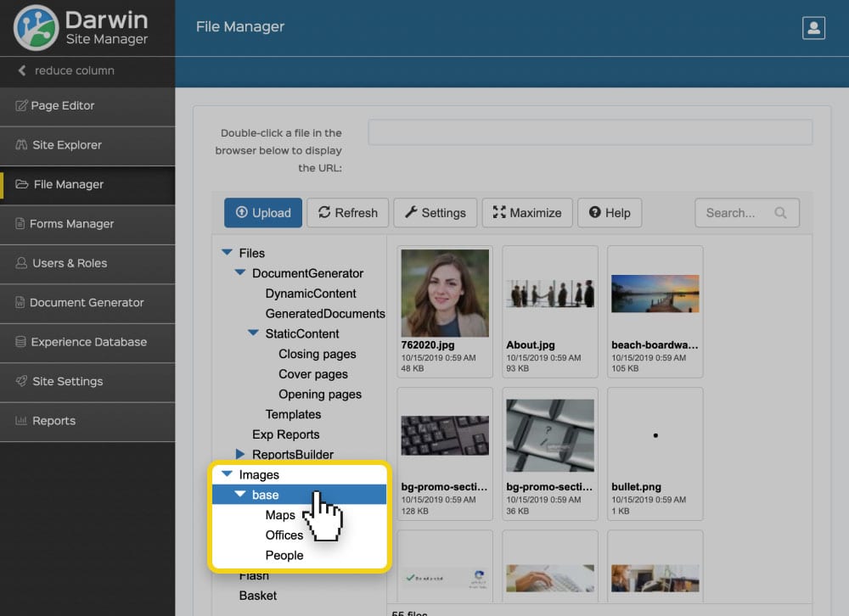This screenshot has width=849, height=616.
Task: Select the People folder
Action: [x=284, y=556]
